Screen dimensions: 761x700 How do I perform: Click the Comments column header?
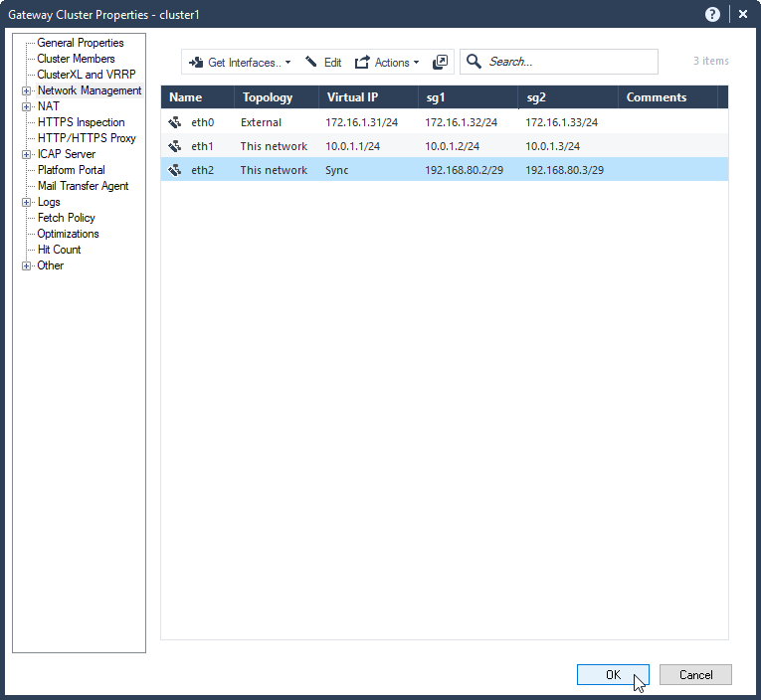pyautogui.click(x=667, y=97)
